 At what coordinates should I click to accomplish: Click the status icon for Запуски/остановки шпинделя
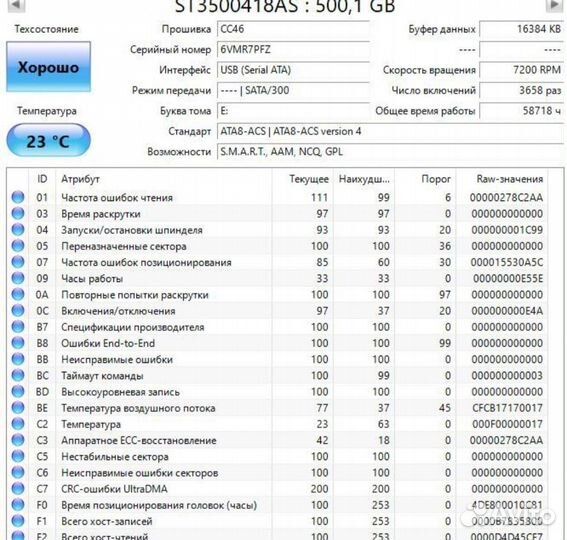pos(18,230)
